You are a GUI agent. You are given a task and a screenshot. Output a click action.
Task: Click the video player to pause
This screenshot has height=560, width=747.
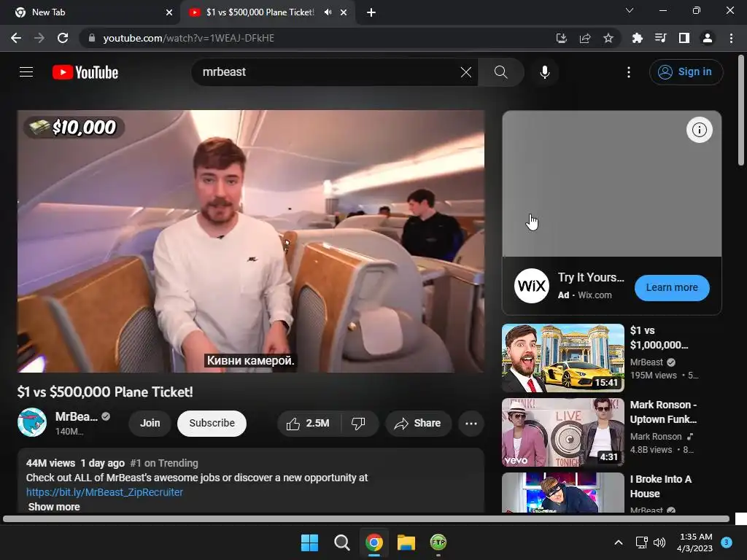point(251,241)
